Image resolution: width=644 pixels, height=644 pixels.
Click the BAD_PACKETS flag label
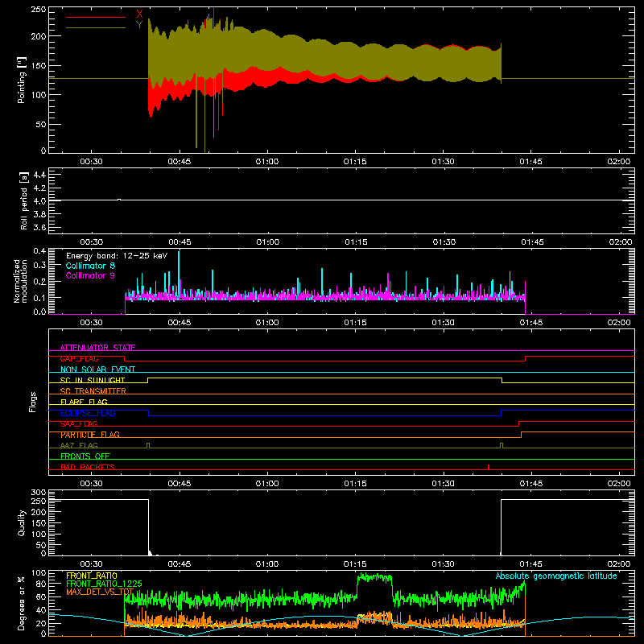(88, 467)
